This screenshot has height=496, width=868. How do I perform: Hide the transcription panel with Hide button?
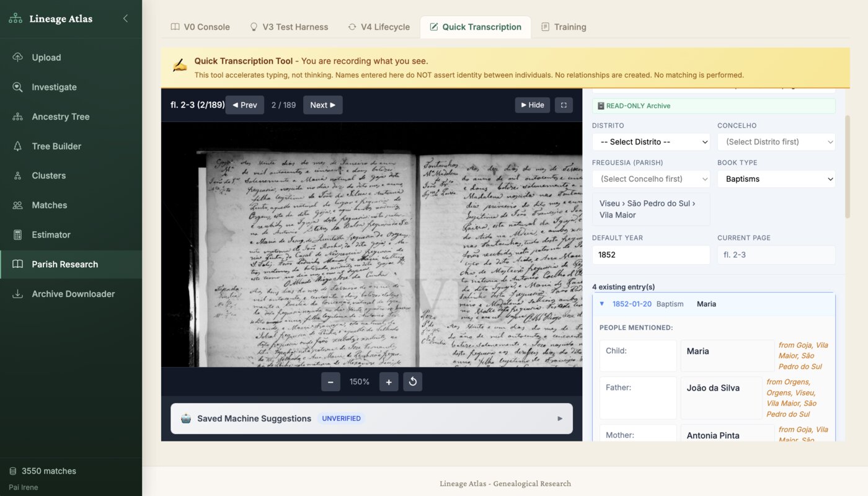pyautogui.click(x=532, y=105)
